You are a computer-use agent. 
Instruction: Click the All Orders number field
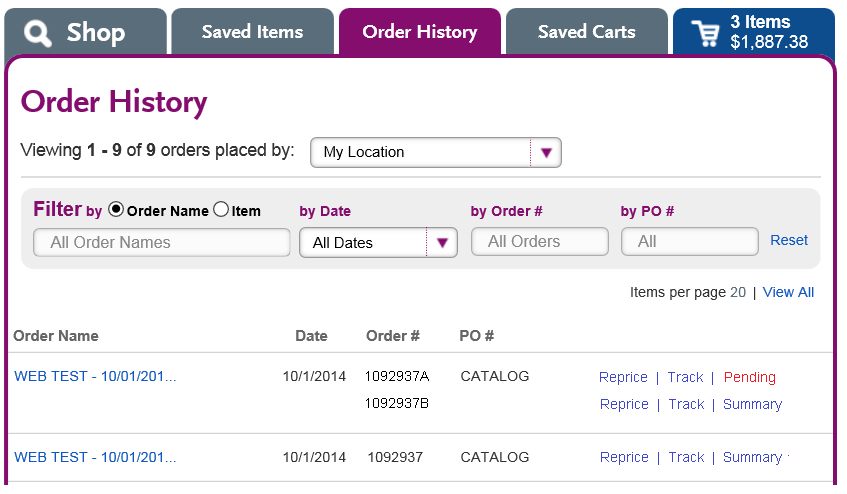pos(540,241)
